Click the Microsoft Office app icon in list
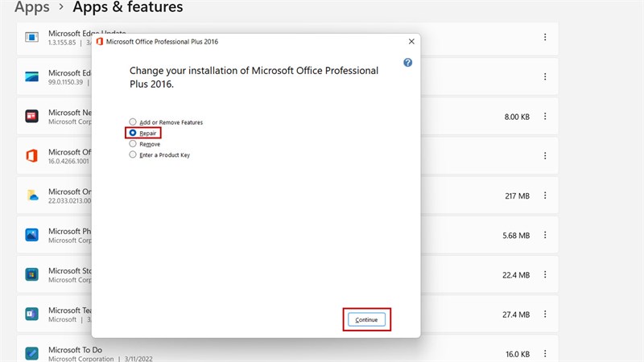The image size is (644, 362). 32,155
